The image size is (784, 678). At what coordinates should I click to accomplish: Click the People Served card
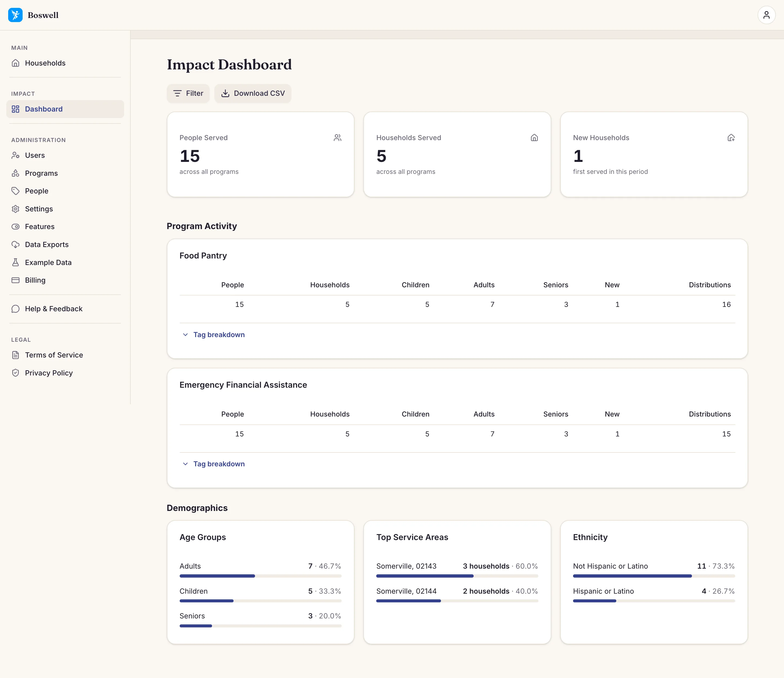tap(261, 154)
